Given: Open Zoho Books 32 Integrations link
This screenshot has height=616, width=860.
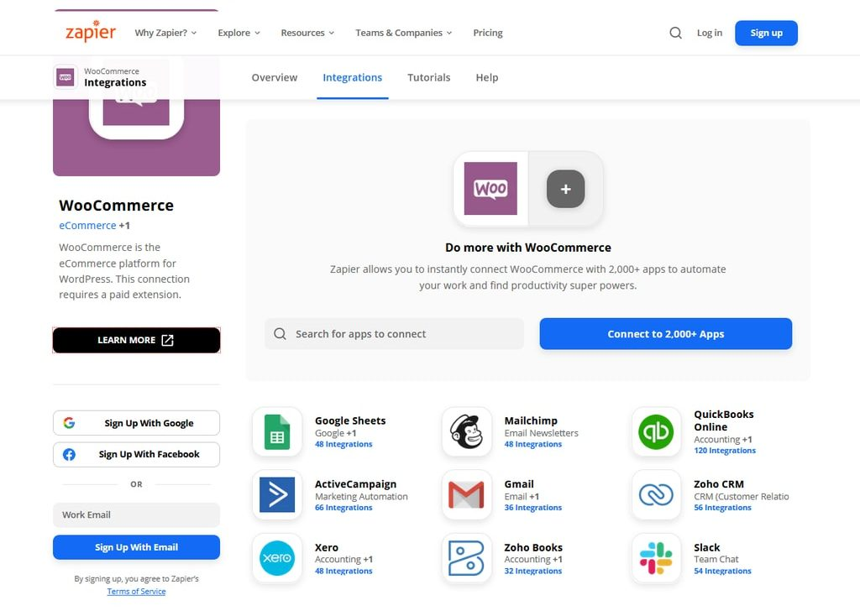Looking at the screenshot, I should 533,571.
